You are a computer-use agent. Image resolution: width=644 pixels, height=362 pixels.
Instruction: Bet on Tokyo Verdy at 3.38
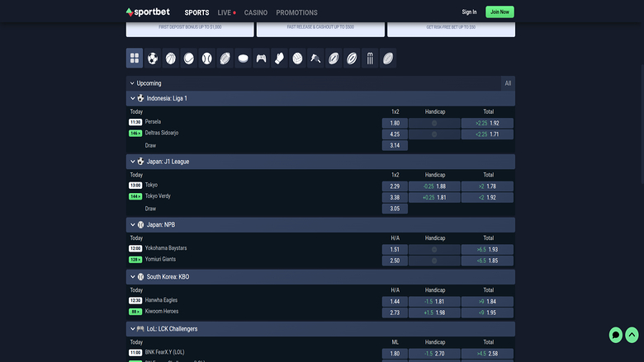coord(395,197)
